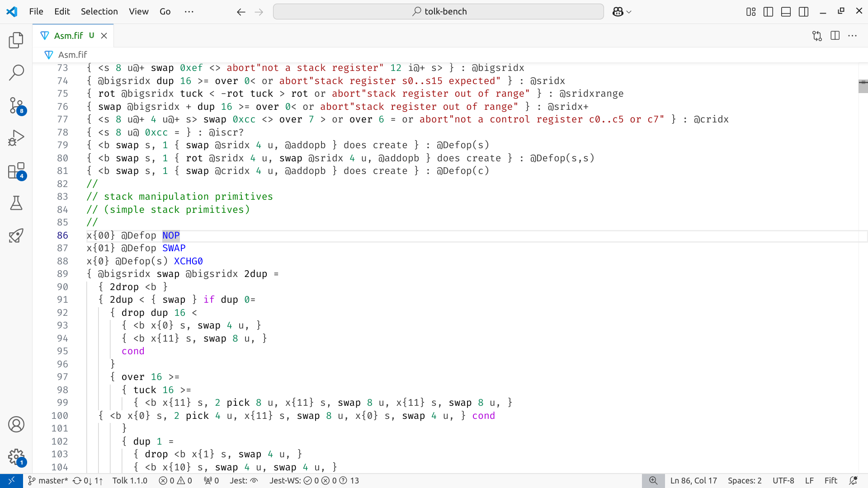The image size is (868, 488).
Task: Open the rocket icon activity view
Action: click(x=16, y=235)
